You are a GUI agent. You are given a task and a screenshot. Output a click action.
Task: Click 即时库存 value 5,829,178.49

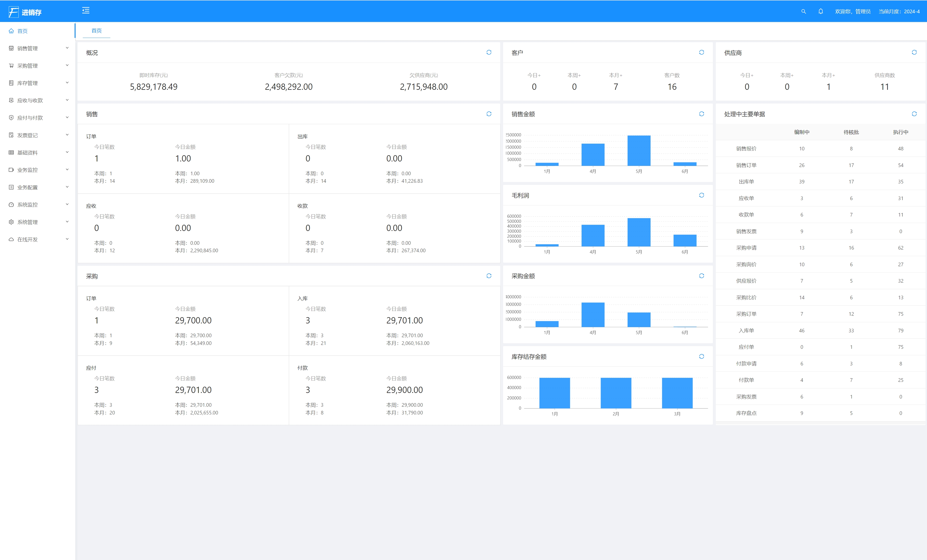[x=154, y=87]
